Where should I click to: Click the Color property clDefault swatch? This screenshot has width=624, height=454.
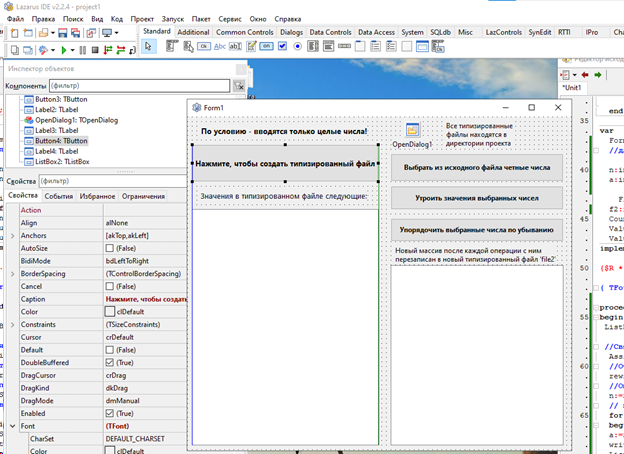(110, 311)
